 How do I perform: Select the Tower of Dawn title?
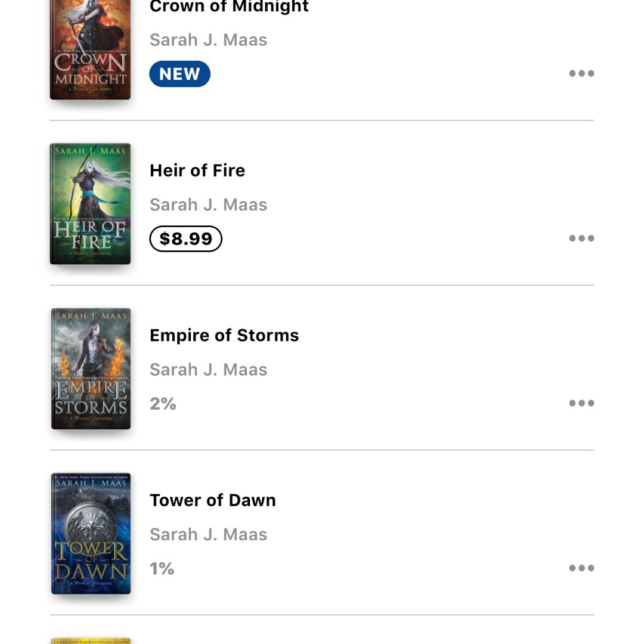pos(213,500)
